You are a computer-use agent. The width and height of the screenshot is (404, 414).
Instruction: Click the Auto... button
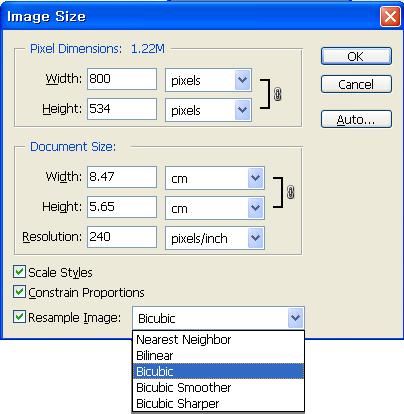pos(356,119)
